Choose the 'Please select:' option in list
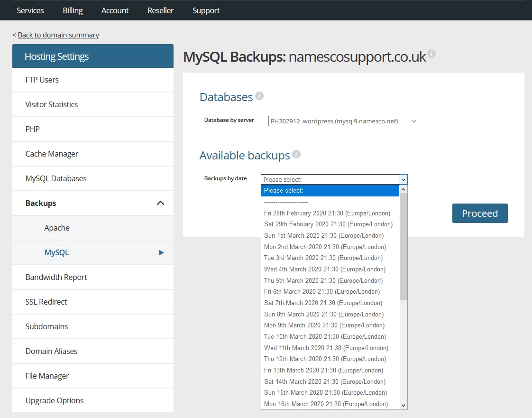The image size is (532, 418). point(330,190)
